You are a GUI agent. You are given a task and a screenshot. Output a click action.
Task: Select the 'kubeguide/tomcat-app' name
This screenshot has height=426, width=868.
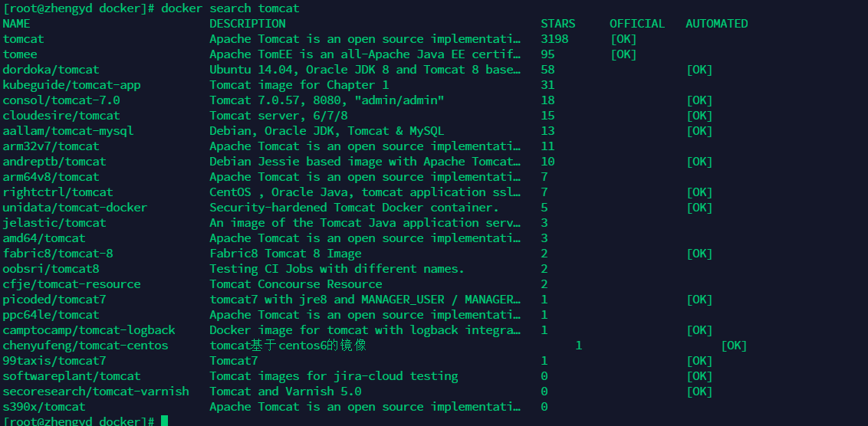tap(72, 85)
